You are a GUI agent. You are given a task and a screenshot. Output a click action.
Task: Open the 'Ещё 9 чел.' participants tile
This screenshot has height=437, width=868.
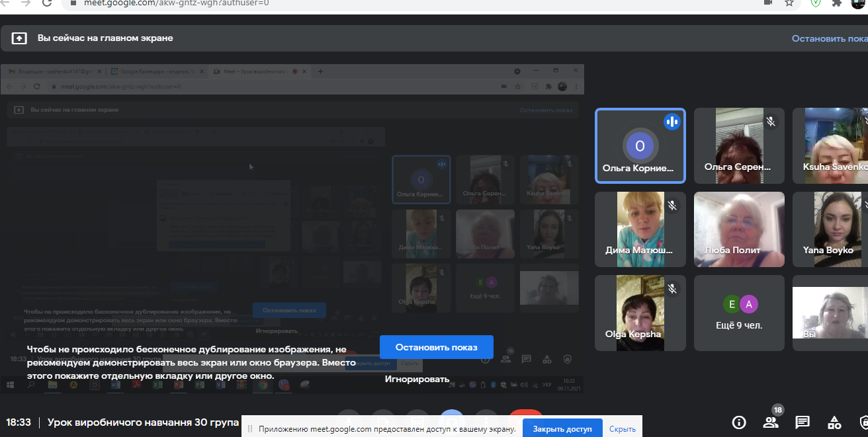[739, 313]
